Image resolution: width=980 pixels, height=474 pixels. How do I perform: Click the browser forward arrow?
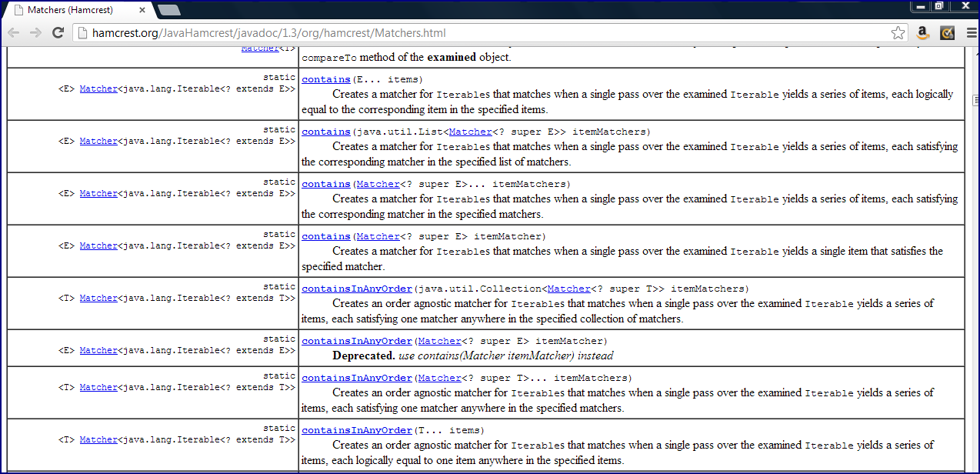pos(35,33)
